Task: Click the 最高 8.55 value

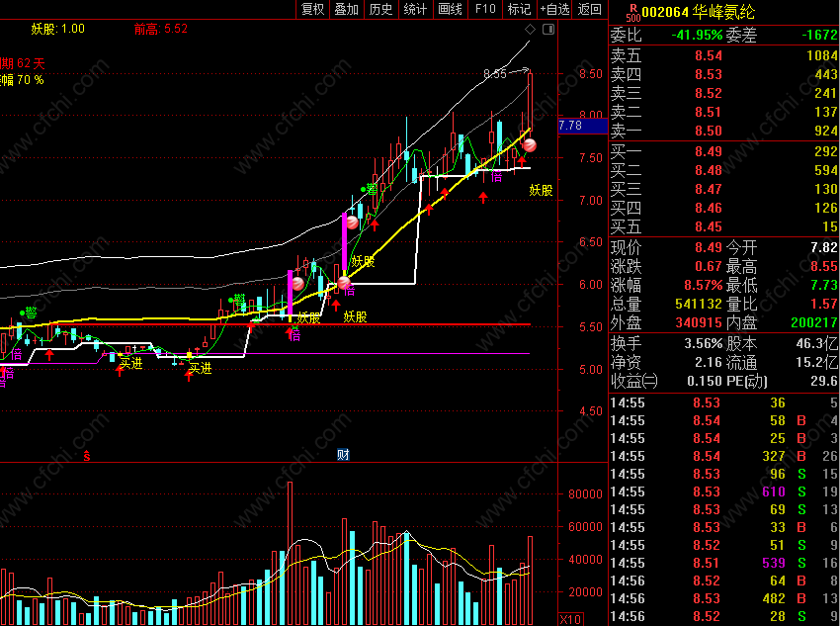Action: pos(824,266)
